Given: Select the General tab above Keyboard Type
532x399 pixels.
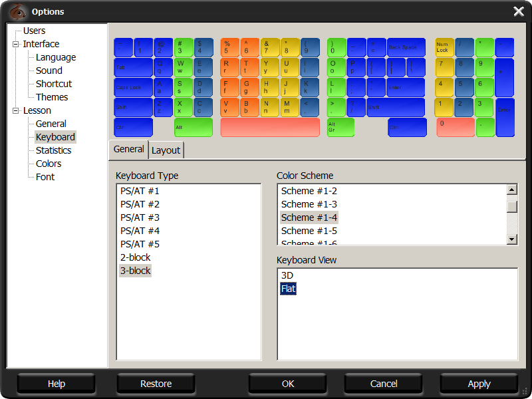Looking at the screenshot, I should [x=128, y=150].
